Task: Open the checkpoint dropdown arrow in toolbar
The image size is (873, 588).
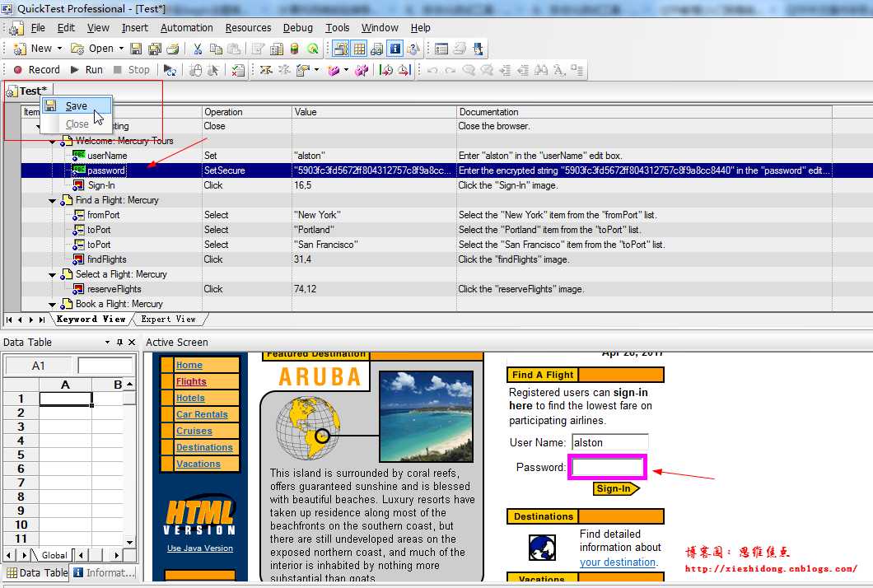Action: tap(317, 70)
